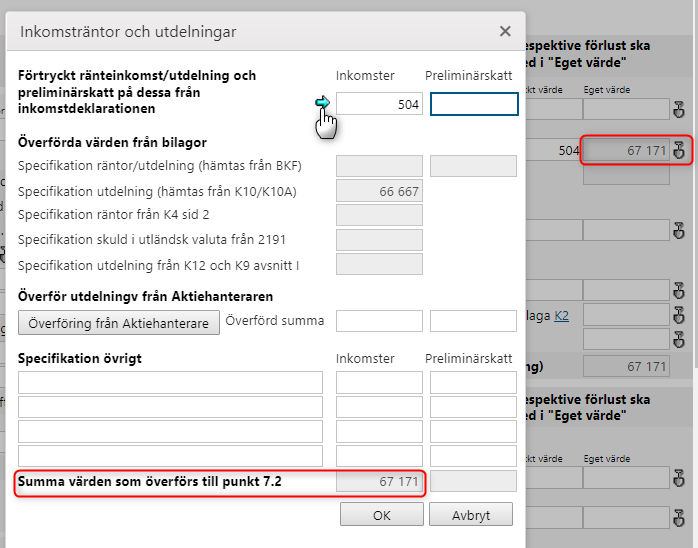Screen dimensions: 698x548
Task: Click the Överförd summa label
Action: click(275, 321)
